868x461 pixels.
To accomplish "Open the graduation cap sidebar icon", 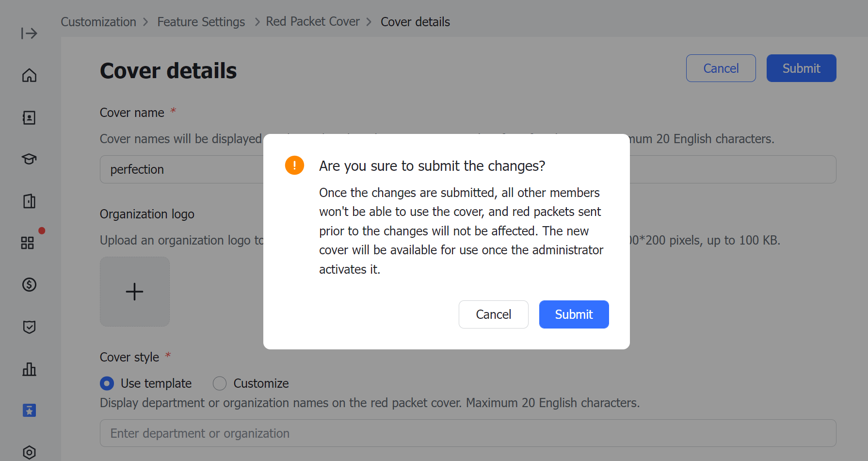I will pos(29,159).
